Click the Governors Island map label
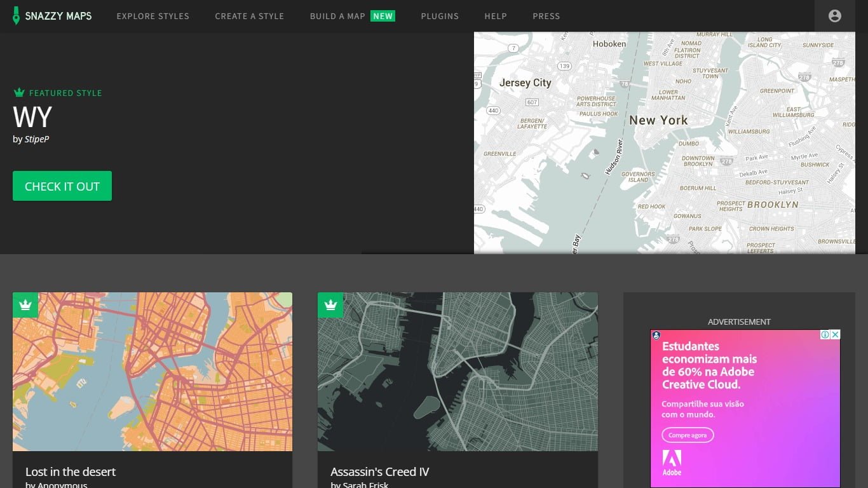Screen dimensions: 868x488 click(x=638, y=177)
